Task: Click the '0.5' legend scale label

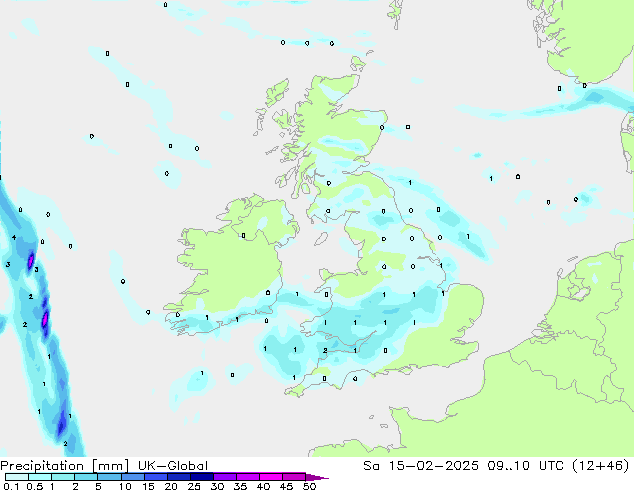Action: point(35,486)
